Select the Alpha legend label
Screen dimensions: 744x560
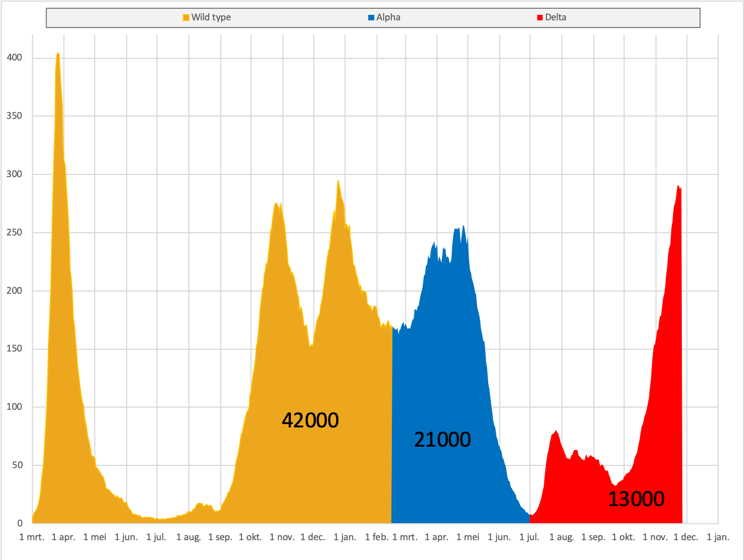(x=389, y=18)
